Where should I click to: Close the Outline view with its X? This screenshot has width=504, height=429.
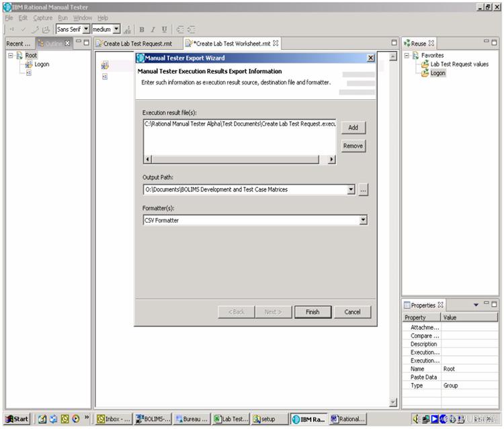point(67,43)
